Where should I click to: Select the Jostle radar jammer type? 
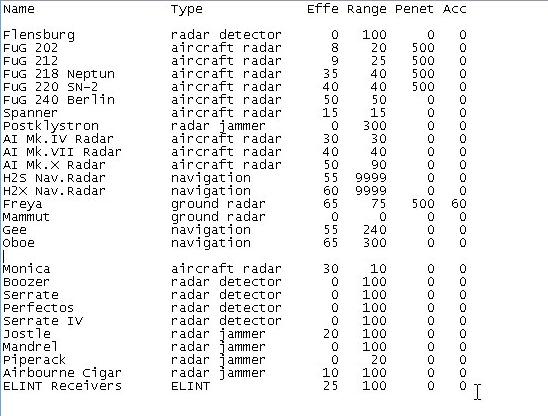click(x=218, y=334)
